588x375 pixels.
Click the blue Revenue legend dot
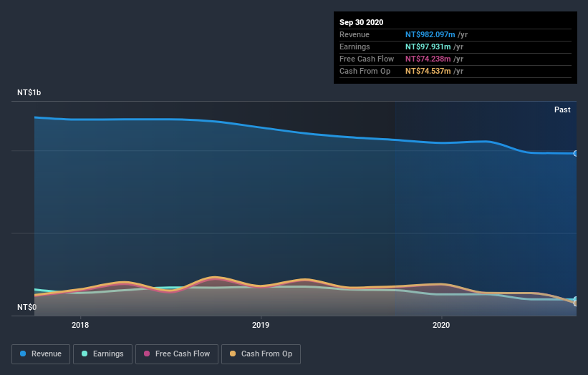pyautogui.click(x=23, y=354)
